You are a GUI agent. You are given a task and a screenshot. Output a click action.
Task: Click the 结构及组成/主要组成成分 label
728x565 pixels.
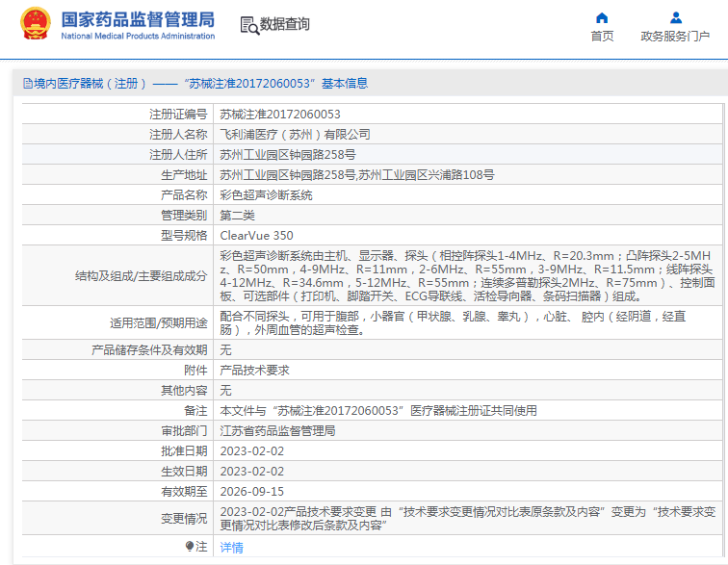tap(142, 276)
